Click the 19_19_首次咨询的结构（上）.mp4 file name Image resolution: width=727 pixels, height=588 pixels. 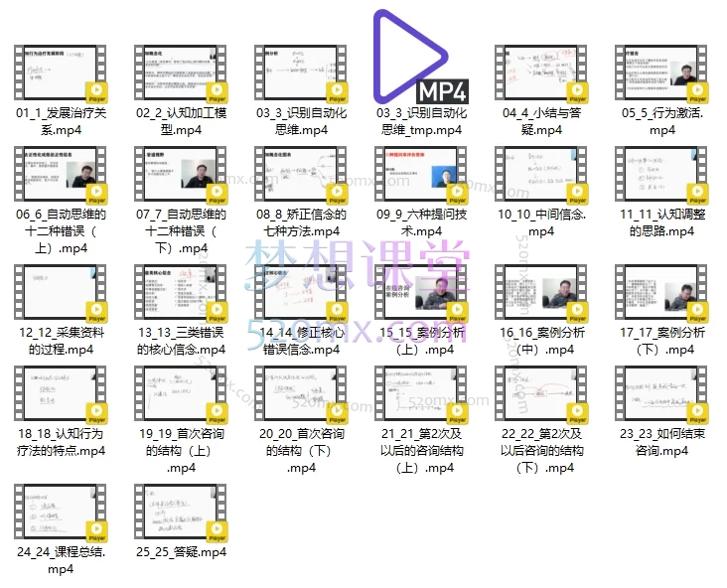coord(182,450)
